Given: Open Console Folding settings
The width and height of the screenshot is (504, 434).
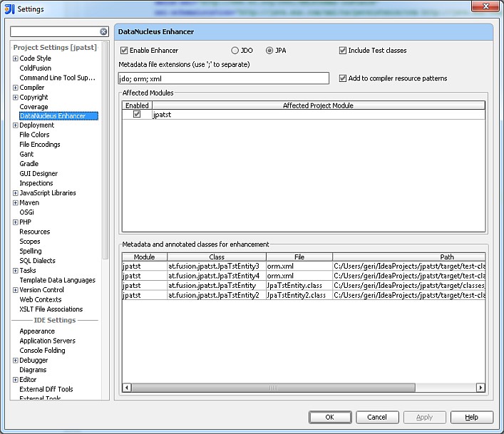Looking at the screenshot, I should pos(43,351).
